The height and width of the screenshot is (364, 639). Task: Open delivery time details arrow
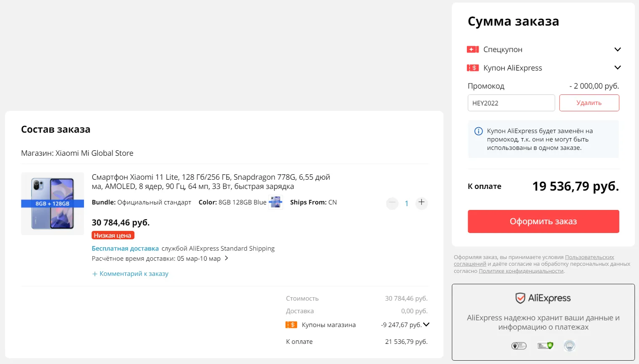(x=226, y=258)
